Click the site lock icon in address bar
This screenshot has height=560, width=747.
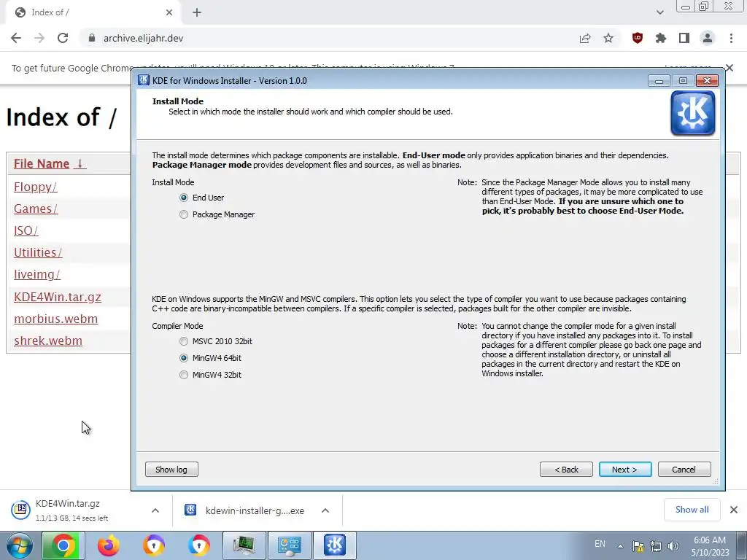[x=92, y=38]
